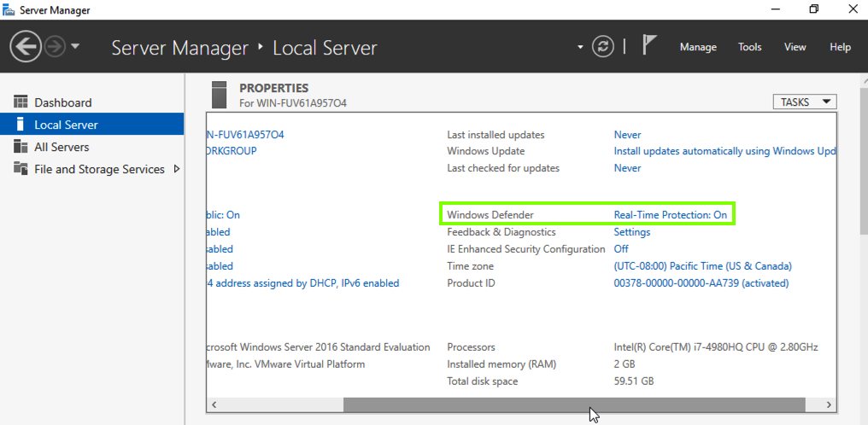Click the File and Storage Services icon
Image resolution: width=868 pixels, height=425 pixels.
click(21, 169)
